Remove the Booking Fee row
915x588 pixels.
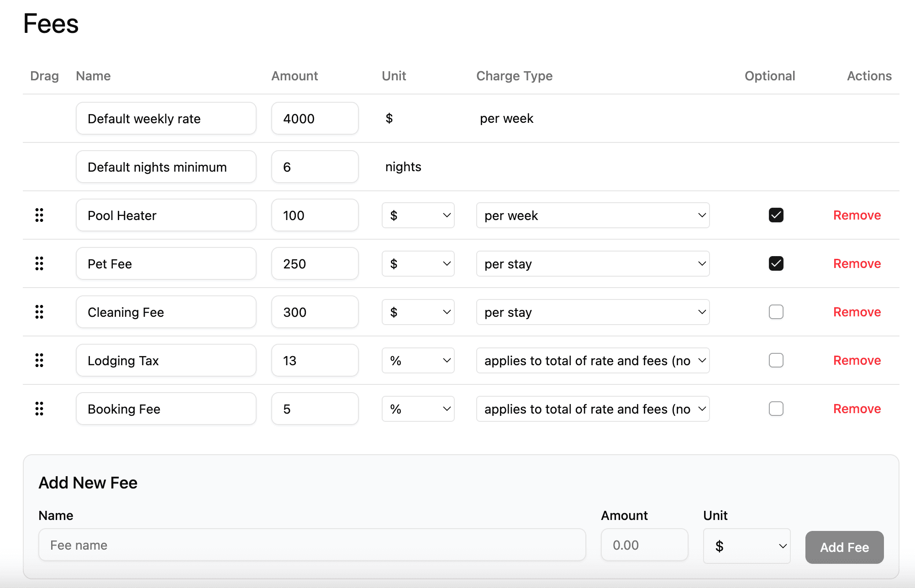click(857, 409)
